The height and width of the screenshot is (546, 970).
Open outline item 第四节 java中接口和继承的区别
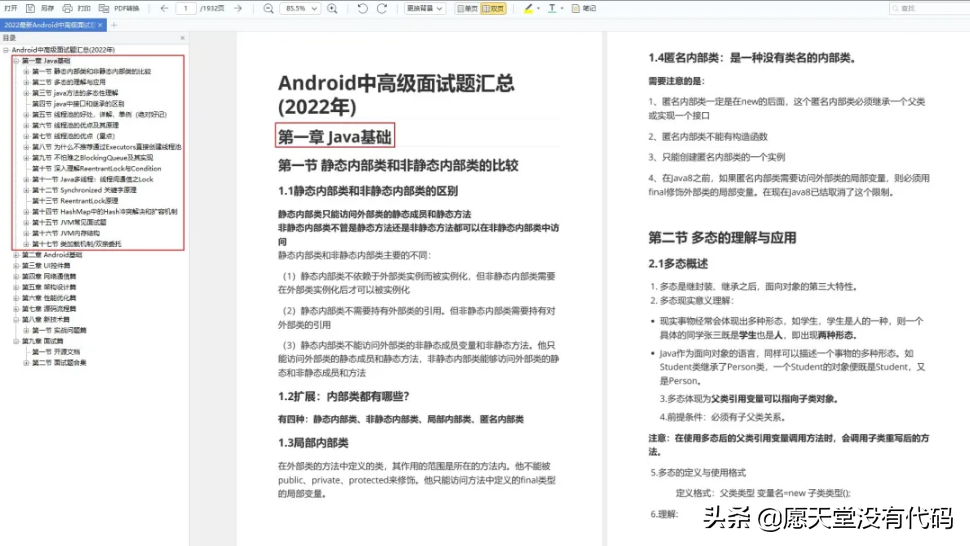[x=78, y=103]
